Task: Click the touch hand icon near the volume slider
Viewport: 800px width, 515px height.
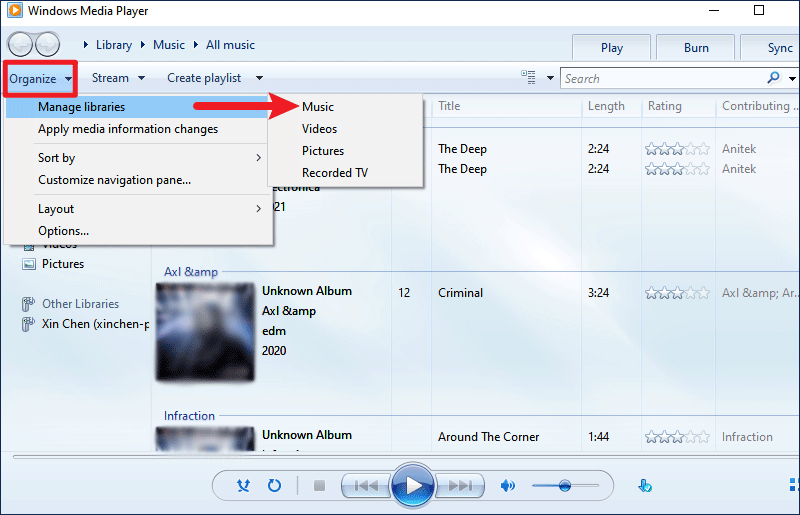Action: (645, 485)
